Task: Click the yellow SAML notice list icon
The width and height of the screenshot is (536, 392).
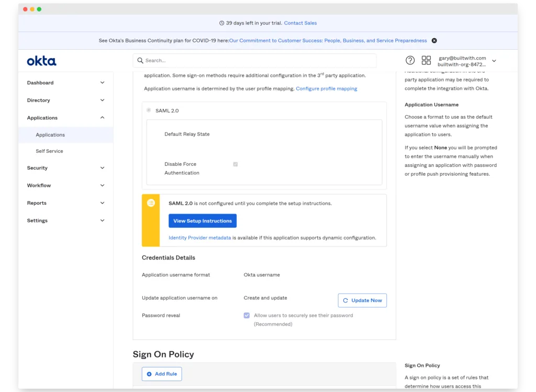Action: click(151, 203)
